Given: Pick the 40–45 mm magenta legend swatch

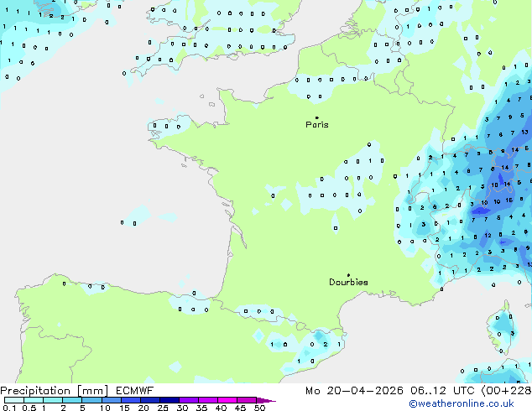Looking at the screenshot, I should click(x=227, y=400).
